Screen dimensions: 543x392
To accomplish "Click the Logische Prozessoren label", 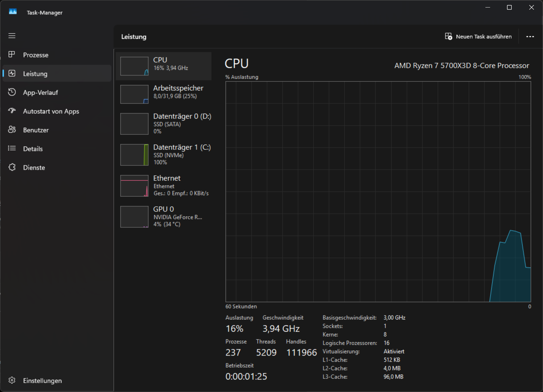I will 350,343.
